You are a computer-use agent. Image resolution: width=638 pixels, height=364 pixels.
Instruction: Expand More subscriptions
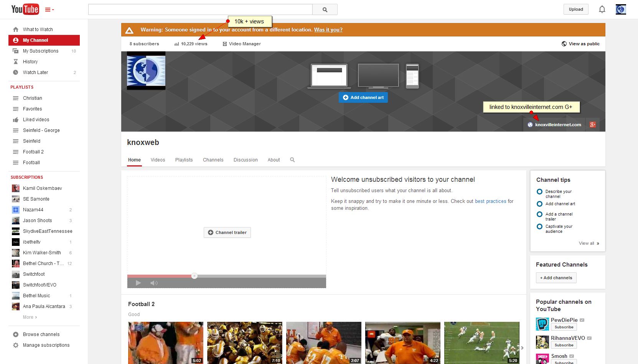pyautogui.click(x=30, y=317)
